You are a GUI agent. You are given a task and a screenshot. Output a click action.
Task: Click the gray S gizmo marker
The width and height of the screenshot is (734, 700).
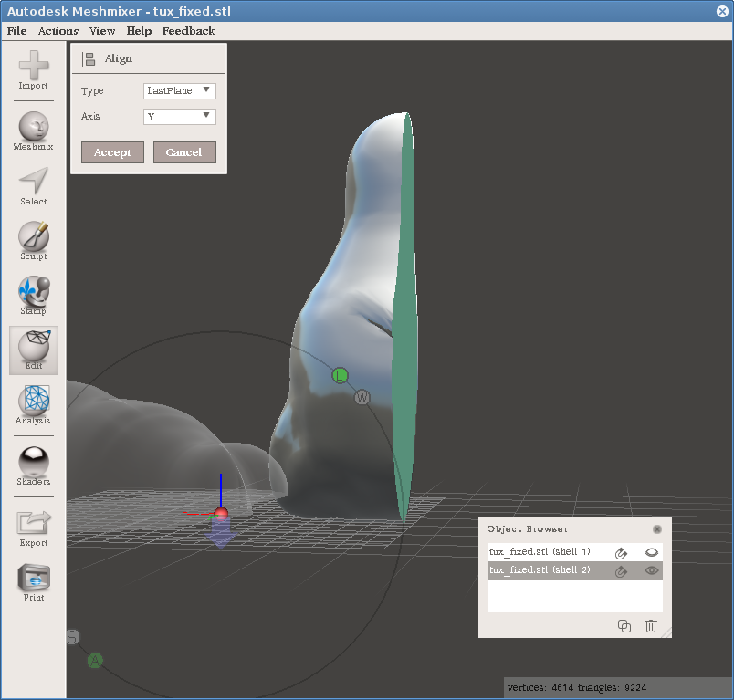(x=72, y=637)
